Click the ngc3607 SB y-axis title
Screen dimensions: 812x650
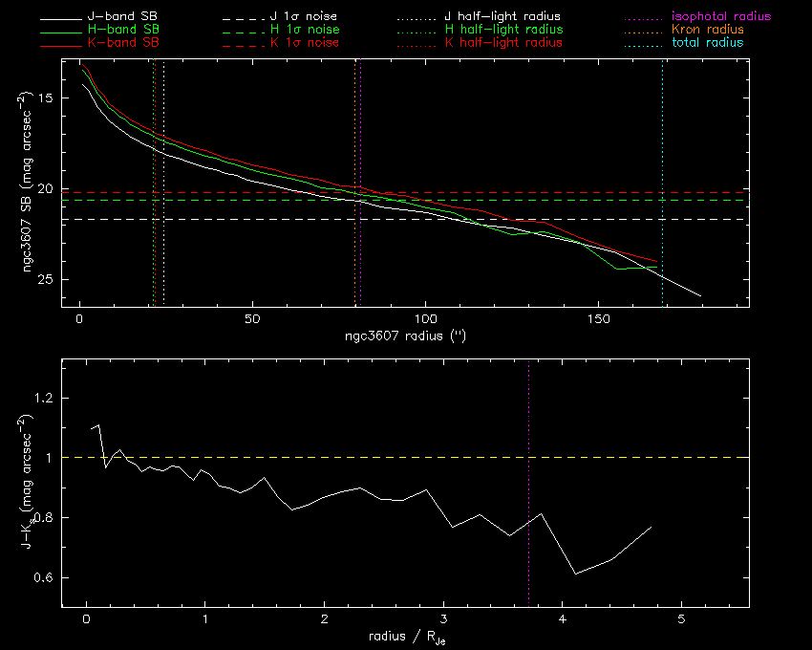click(x=32, y=184)
